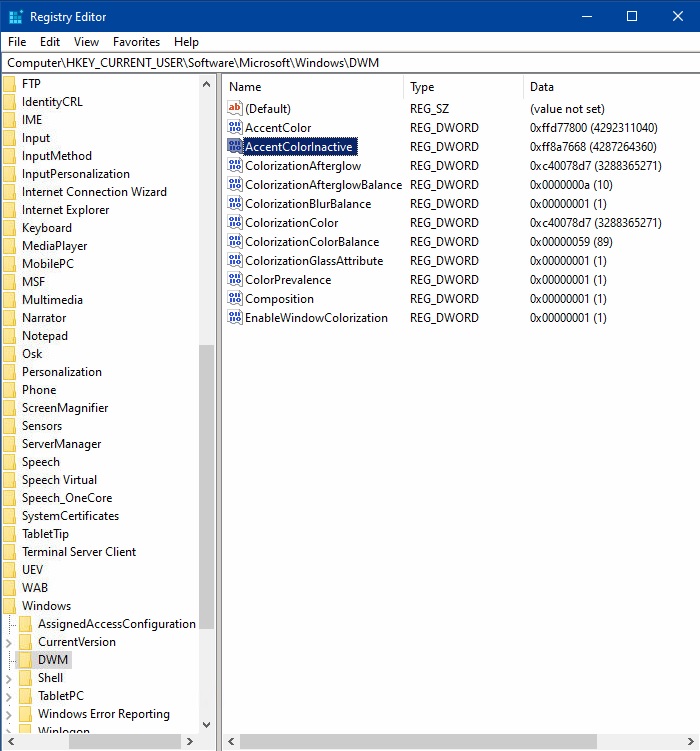
Task: Select the Terminal Server Client key
Action: [79, 552]
